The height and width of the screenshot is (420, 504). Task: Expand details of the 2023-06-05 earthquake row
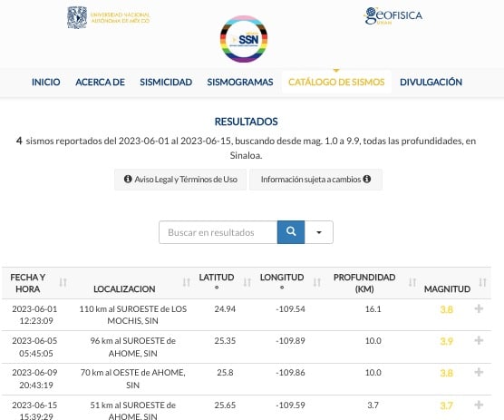pos(479,340)
